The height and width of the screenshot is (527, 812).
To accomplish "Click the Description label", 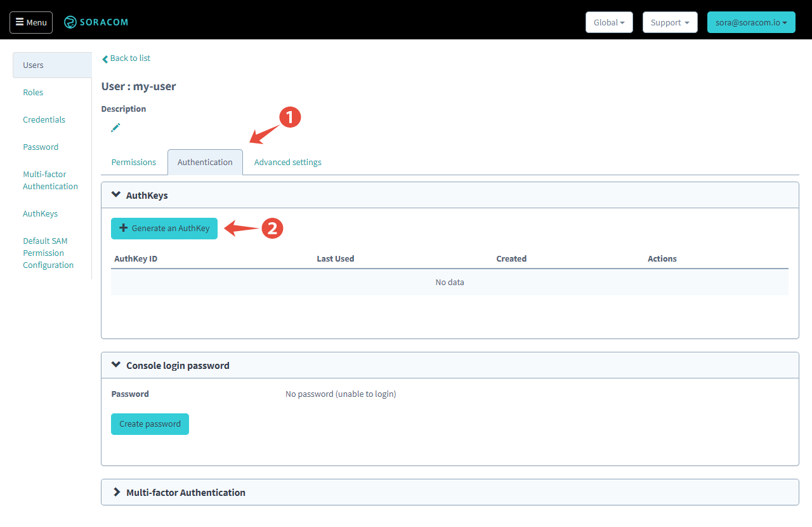I will (124, 109).
